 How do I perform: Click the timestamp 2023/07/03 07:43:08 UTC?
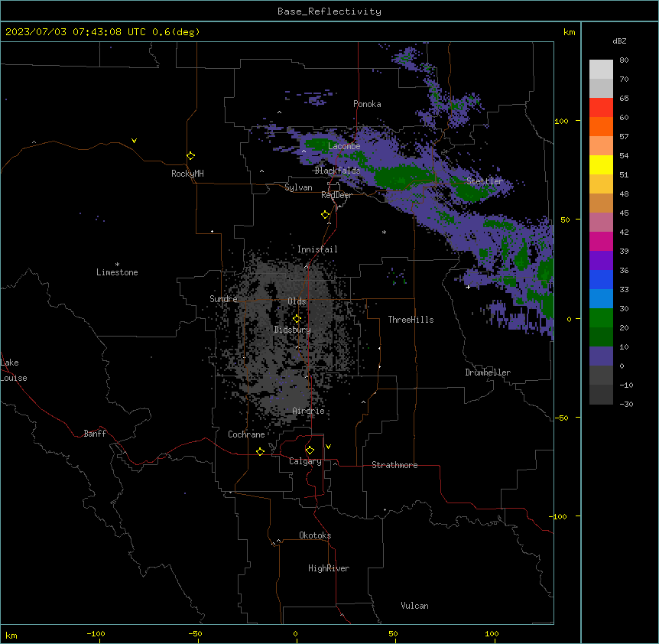tap(76, 32)
